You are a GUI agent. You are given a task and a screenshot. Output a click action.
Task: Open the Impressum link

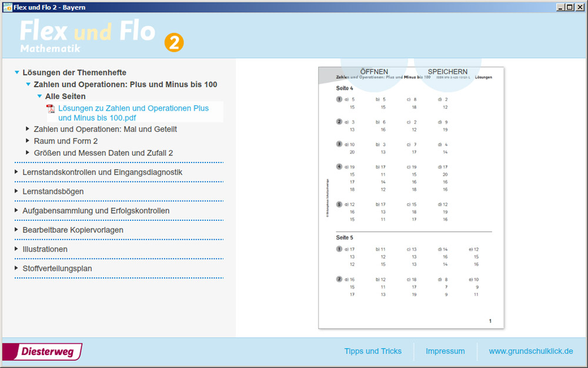point(445,351)
